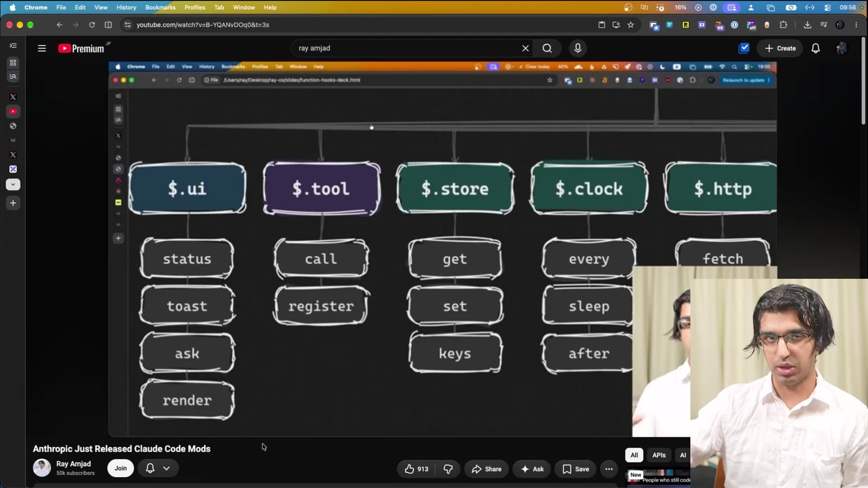Open site info icon in address bar

point(127,25)
